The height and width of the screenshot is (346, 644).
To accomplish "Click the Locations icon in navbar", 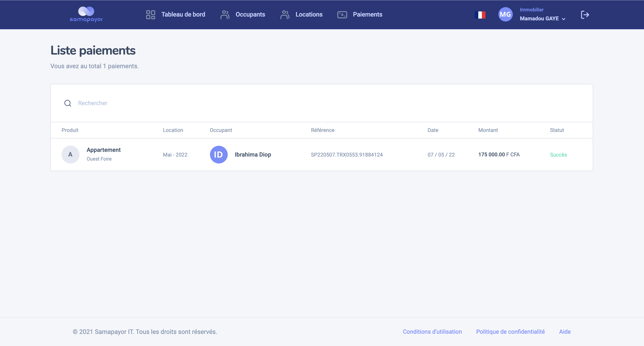I will point(285,15).
